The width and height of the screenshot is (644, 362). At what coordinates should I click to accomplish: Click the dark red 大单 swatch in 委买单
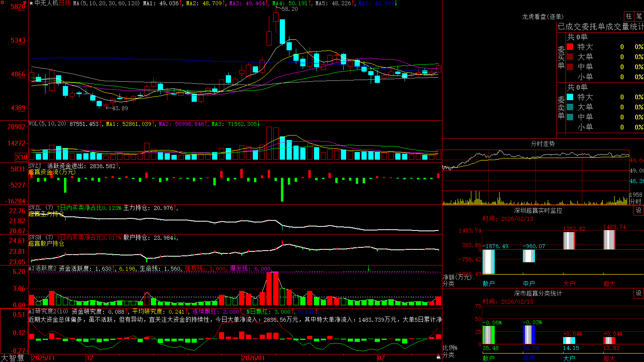tap(570, 57)
